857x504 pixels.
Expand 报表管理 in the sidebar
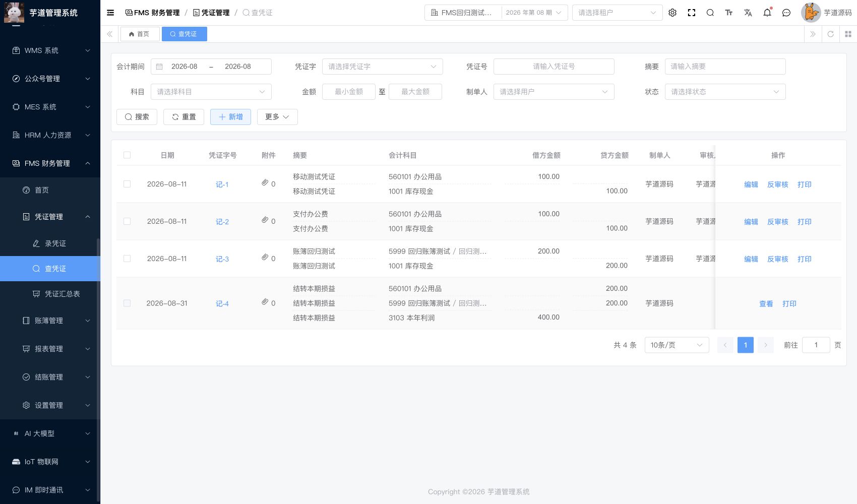click(50, 349)
